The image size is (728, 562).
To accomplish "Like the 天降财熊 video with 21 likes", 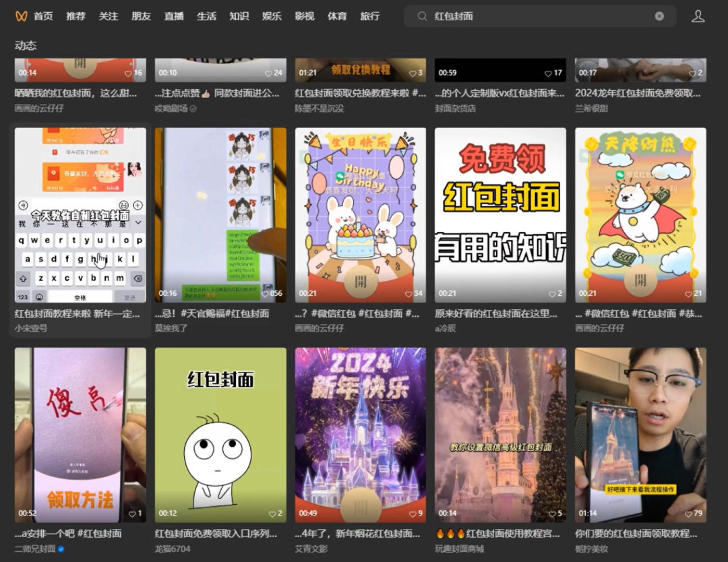I will pyautogui.click(x=688, y=294).
